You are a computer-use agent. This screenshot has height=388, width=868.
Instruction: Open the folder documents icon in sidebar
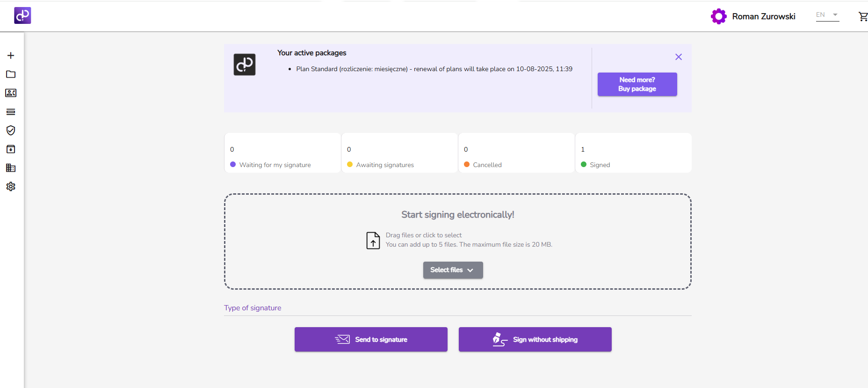coord(11,74)
